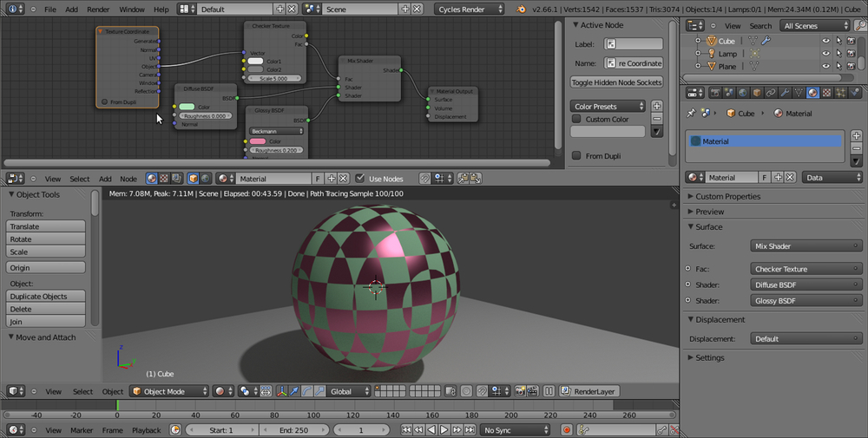Add a new material slot with plus icon

click(x=857, y=136)
